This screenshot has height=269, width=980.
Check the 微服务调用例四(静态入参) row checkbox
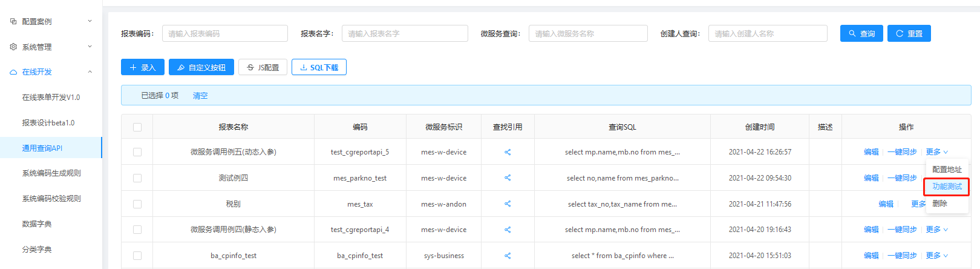pos(137,230)
